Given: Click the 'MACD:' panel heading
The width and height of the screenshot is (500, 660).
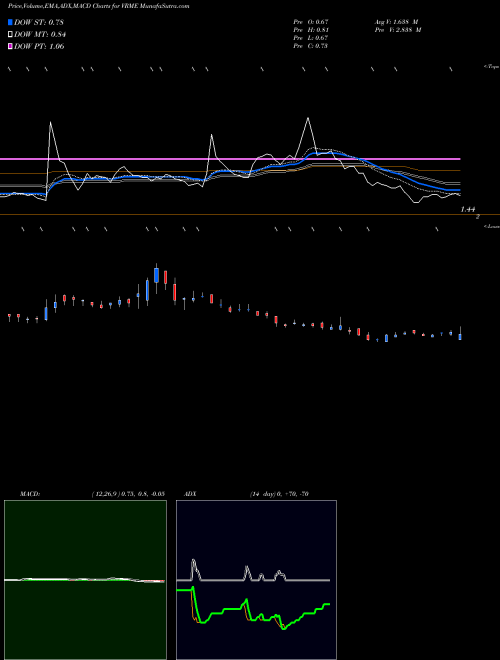Looking at the screenshot, I should 29,494.
